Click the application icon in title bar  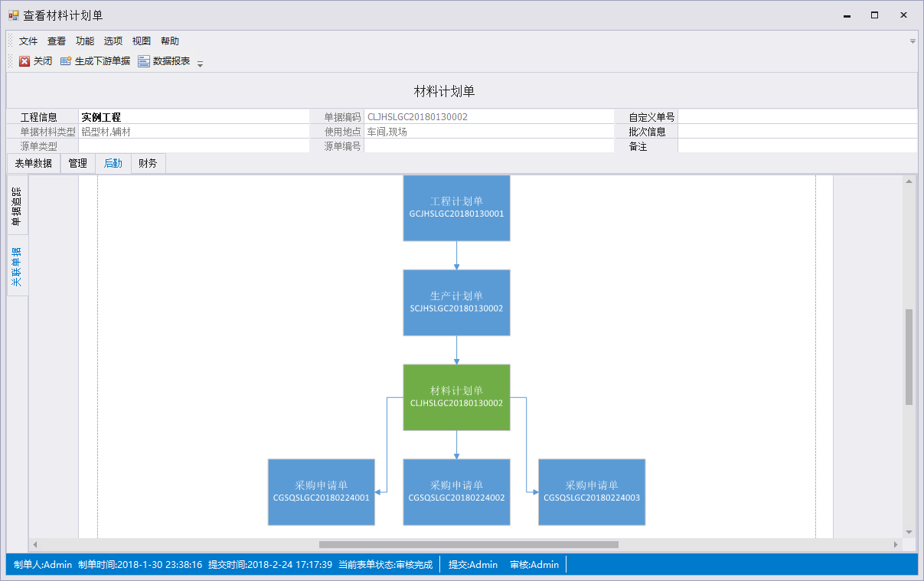pyautogui.click(x=13, y=15)
